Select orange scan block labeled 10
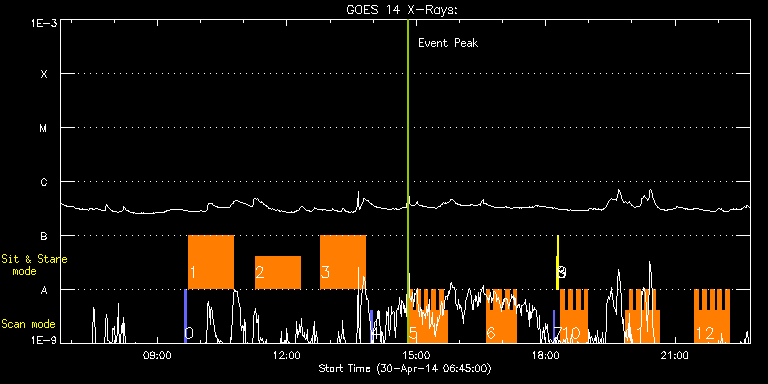The height and width of the screenshot is (384, 768). click(574, 316)
